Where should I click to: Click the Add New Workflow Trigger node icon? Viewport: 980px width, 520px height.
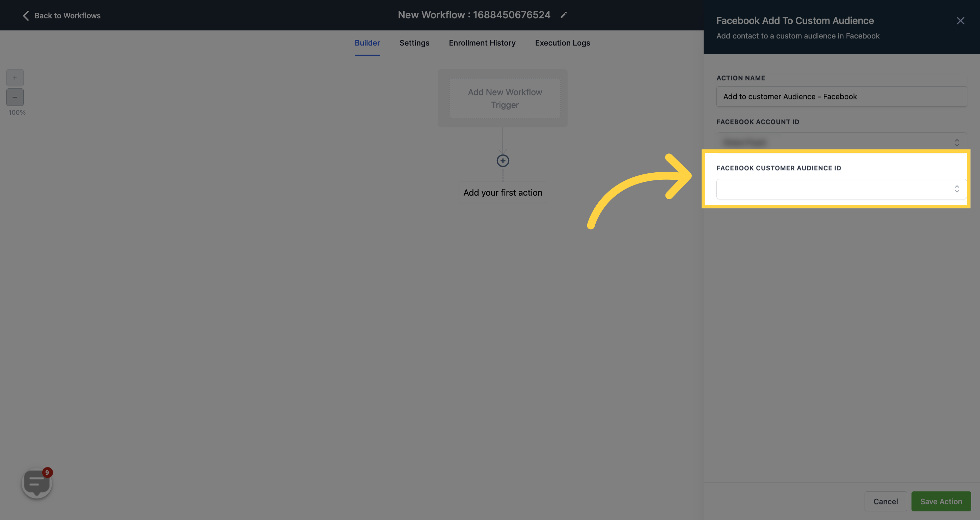pyautogui.click(x=504, y=97)
